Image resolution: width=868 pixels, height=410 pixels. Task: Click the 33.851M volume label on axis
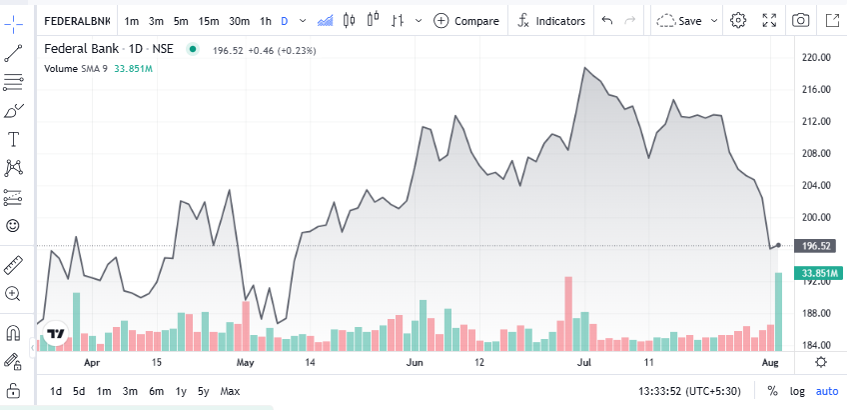tap(818, 273)
